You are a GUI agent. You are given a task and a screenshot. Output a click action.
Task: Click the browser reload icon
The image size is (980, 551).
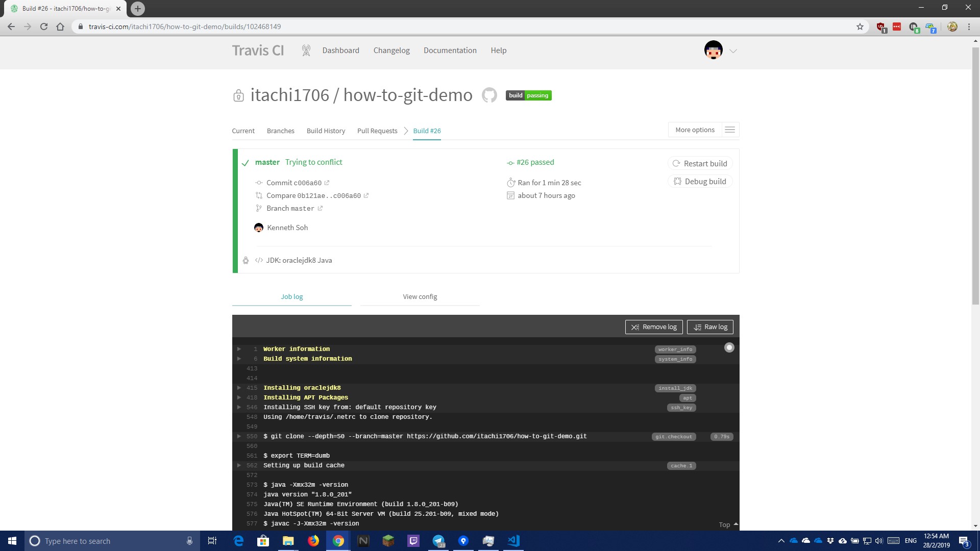click(x=44, y=27)
